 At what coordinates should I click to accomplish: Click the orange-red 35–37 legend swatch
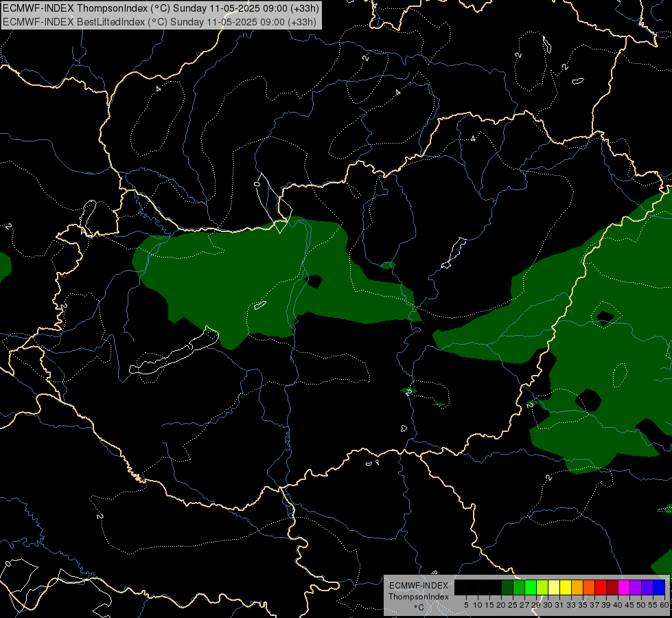coord(589,587)
